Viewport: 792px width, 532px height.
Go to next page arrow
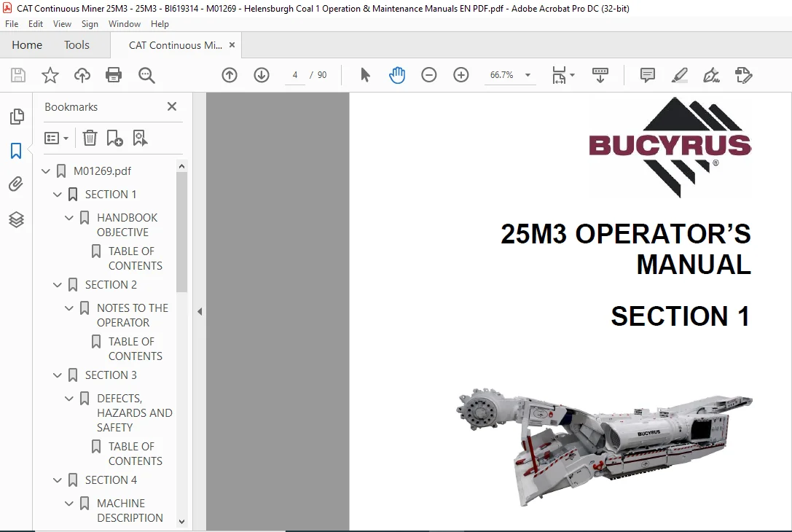click(262, 75)
